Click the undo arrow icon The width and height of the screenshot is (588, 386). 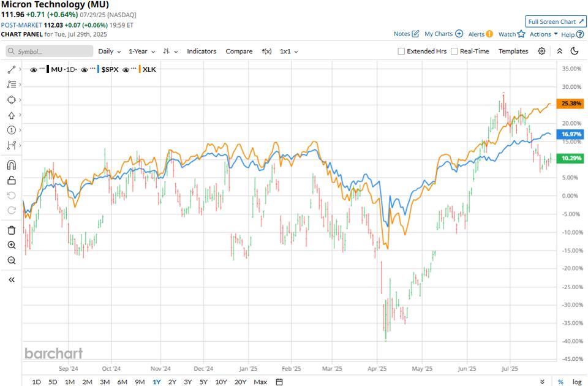(11, 195)
